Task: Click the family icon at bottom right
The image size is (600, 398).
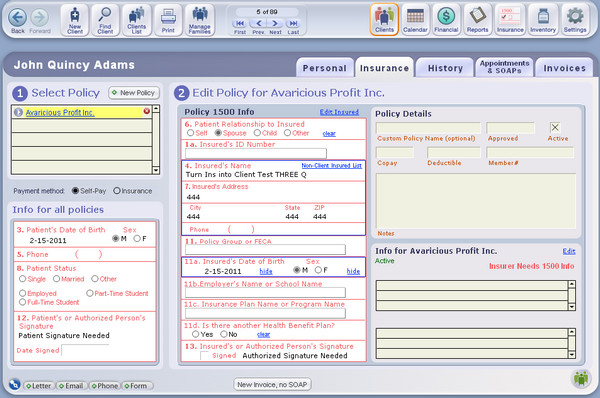Action: pos(581,378)
